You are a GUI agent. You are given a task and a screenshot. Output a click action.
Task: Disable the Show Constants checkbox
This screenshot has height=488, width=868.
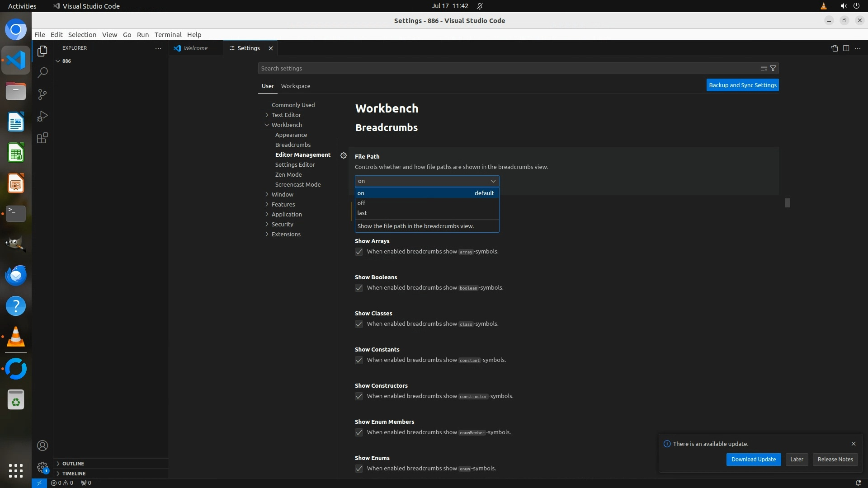click(x=359, y=360)
